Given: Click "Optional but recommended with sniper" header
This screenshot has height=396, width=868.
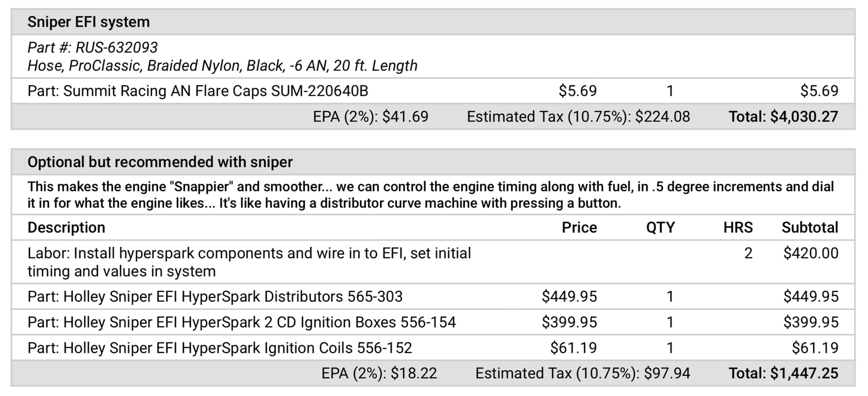Looking at the screenshot, I should point(160,162).
